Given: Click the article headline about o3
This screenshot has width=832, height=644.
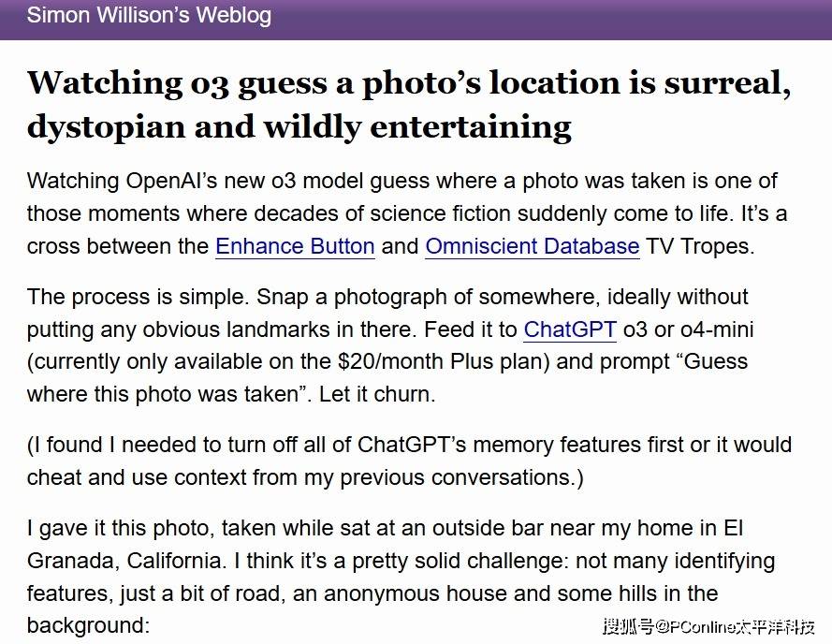Looking at the screenshot, I should click(408, 103).
